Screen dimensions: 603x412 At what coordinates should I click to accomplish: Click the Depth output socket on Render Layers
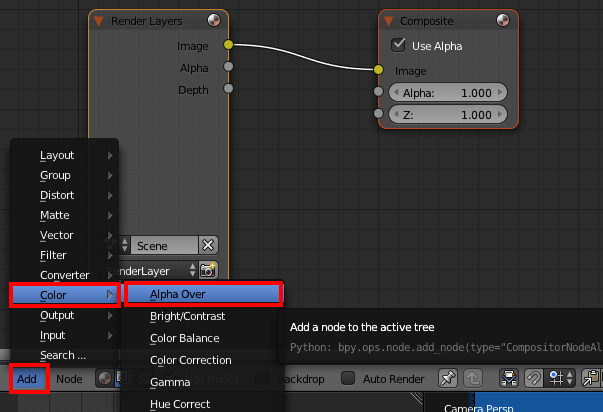click(x=228, y=88)
